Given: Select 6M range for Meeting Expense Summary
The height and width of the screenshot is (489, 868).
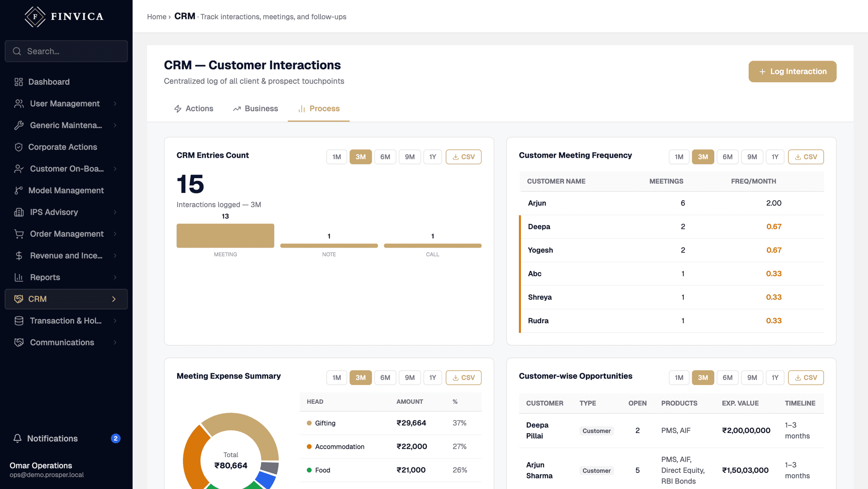Looking at the screenshot, I should [385, 377].
